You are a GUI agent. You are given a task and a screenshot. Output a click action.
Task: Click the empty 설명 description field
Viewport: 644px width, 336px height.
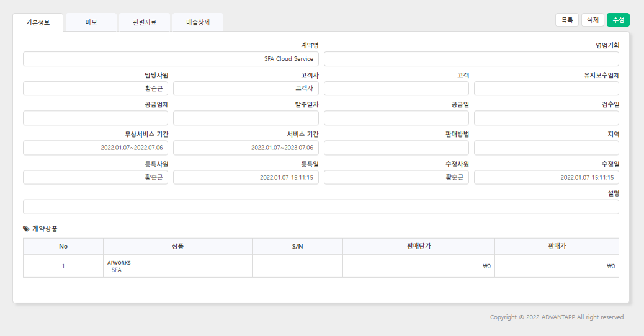click(x=321, y=207)
